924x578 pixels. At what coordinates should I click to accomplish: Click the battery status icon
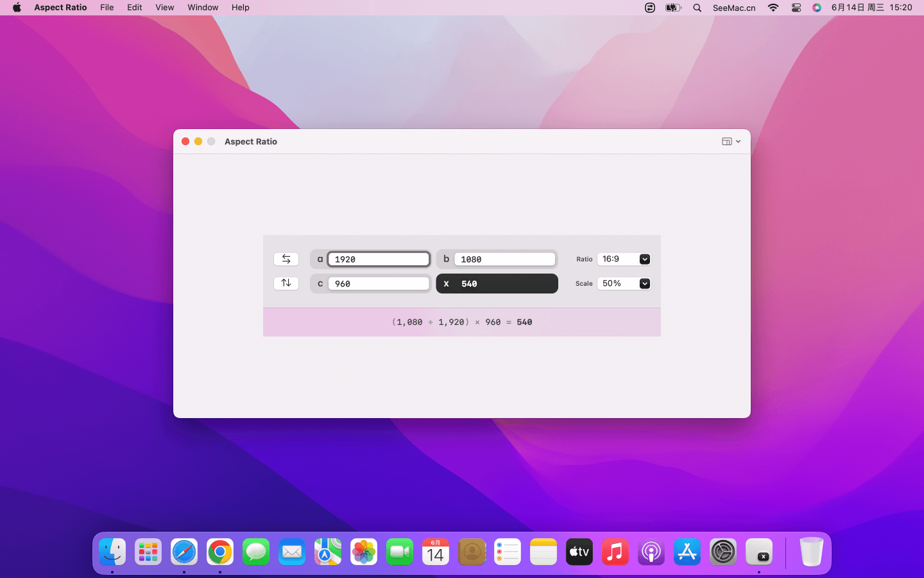(673, 8)
